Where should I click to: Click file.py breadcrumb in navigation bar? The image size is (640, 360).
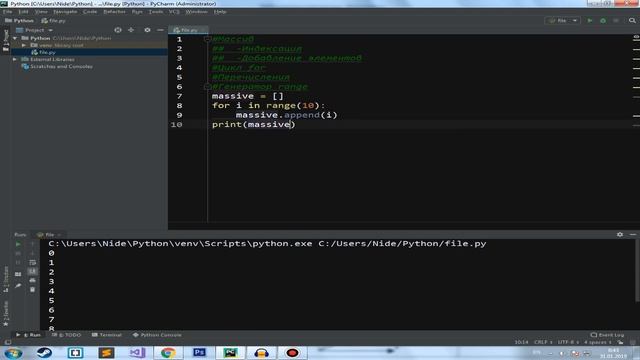(x=53, y=20)
